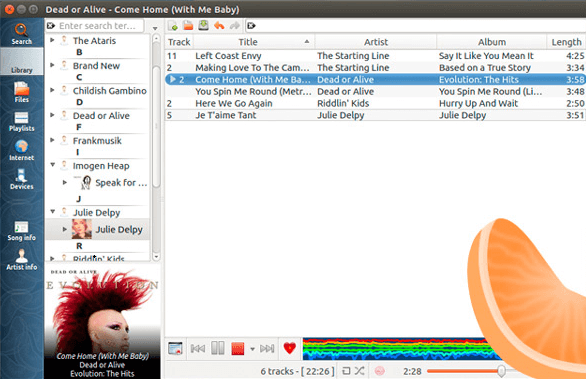The height and width of the screenshot is (379, 586).
Task: Click Evolution: The Hits album cell
Action: point(479,80)
